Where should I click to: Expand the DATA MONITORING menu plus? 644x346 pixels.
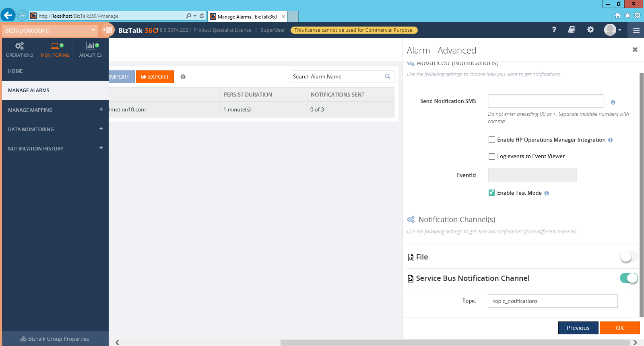click(x=101, y=128)
